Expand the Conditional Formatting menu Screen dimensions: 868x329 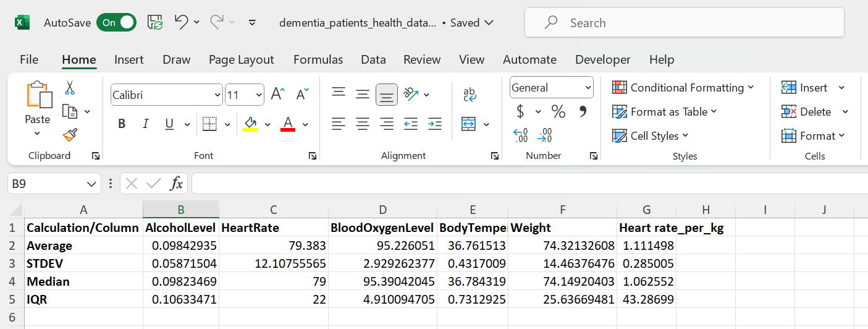click(683, 88)
